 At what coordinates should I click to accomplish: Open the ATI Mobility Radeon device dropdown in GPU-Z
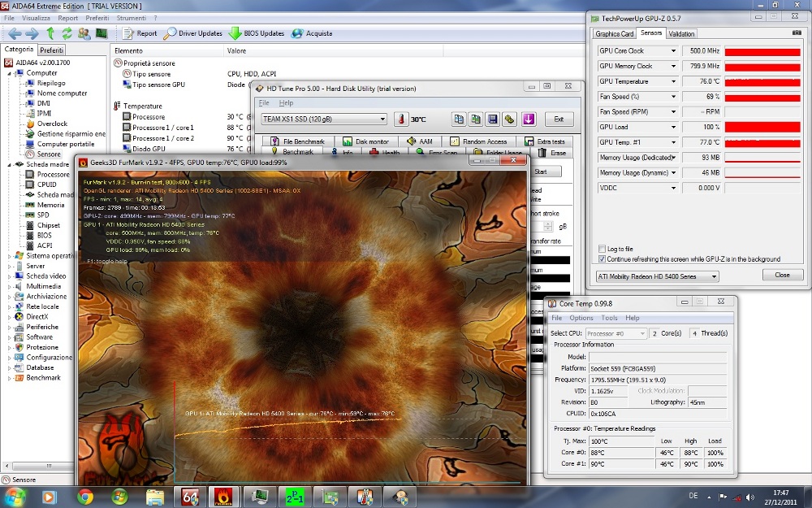click(657, 277)
